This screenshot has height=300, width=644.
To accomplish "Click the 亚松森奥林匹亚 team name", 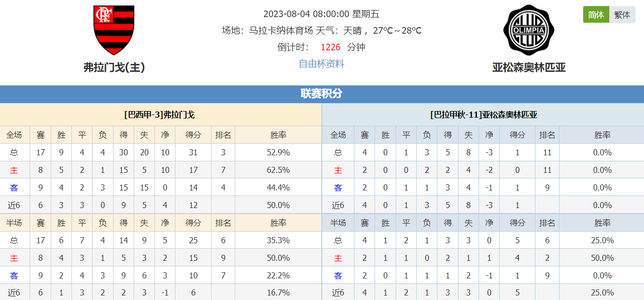I will click(x=529, y=67).
